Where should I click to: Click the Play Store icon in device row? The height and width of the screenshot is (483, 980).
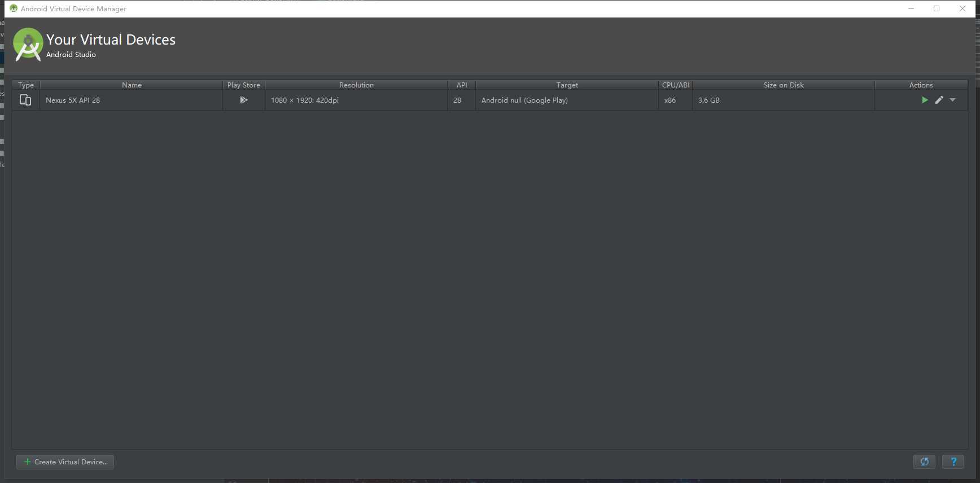[x=244, y=100]
